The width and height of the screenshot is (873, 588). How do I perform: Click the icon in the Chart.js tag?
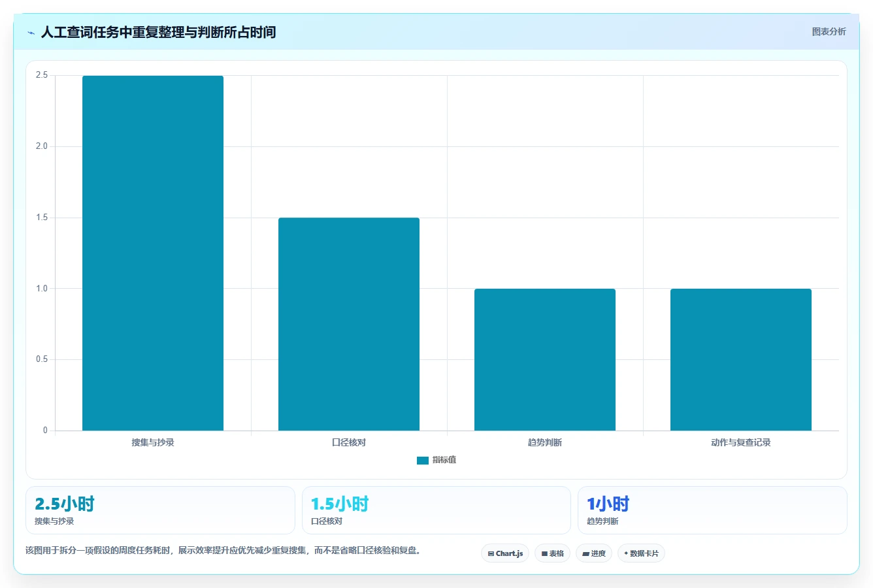coord(491,553)
